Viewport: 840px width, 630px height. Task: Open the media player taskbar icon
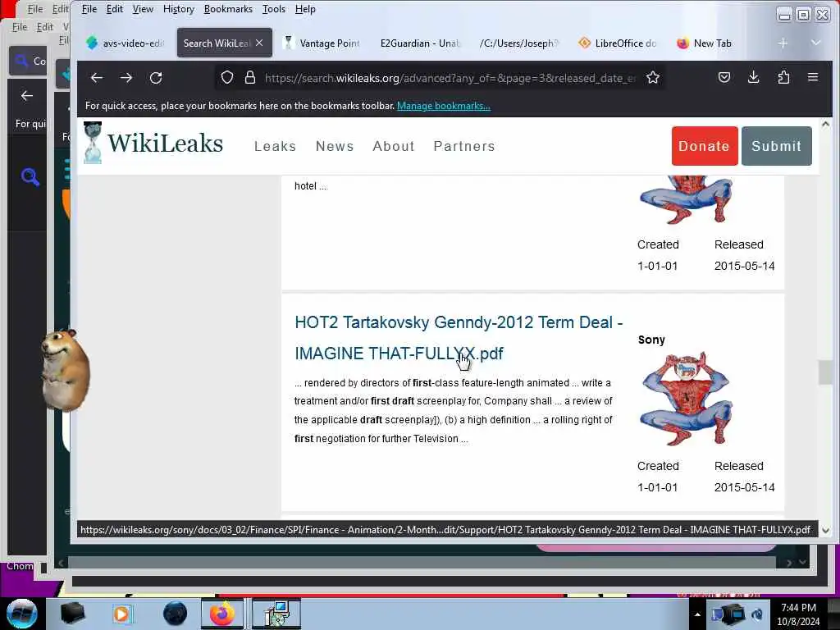(121, 614)
